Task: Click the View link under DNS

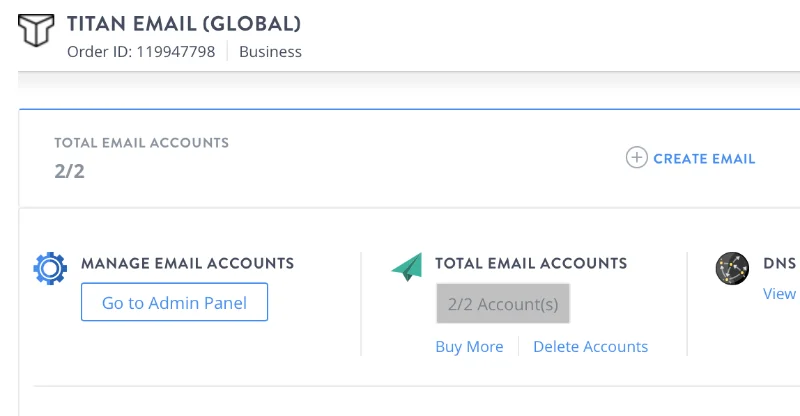Action: 779,293
